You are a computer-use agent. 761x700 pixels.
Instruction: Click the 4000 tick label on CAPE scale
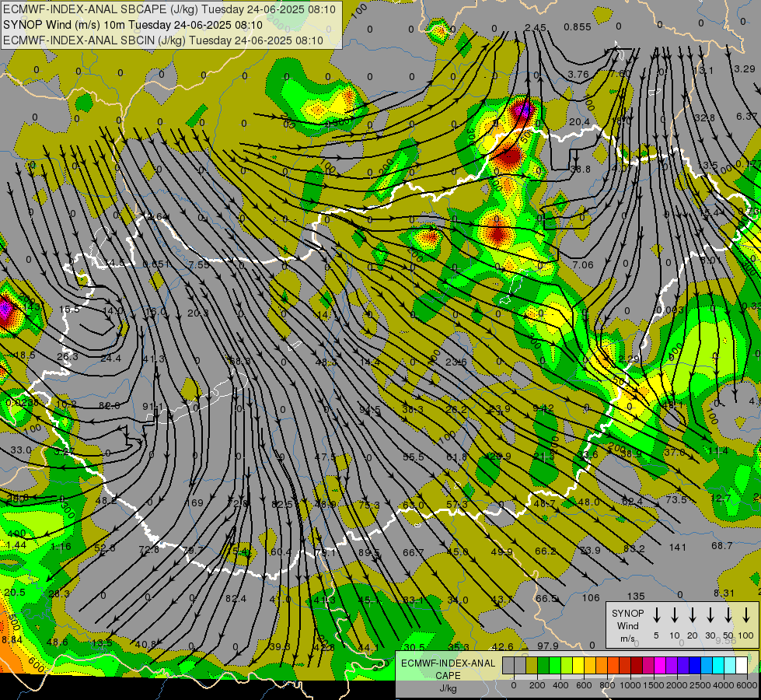click(724, 685)
